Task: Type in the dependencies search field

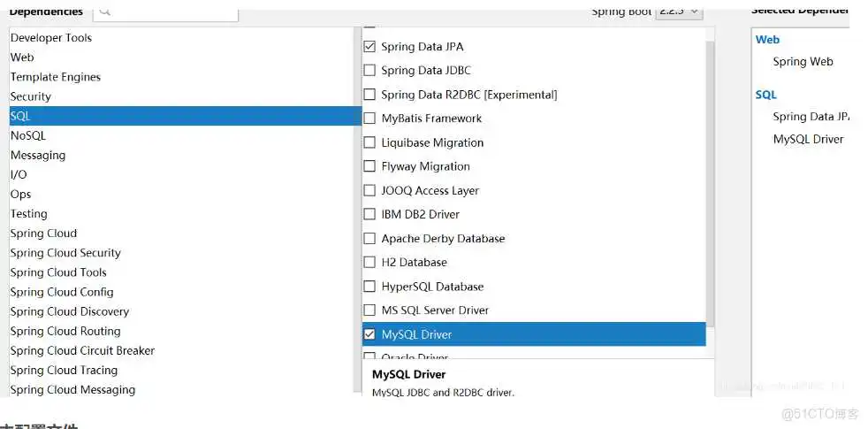Action: click(x=177, y=11)
